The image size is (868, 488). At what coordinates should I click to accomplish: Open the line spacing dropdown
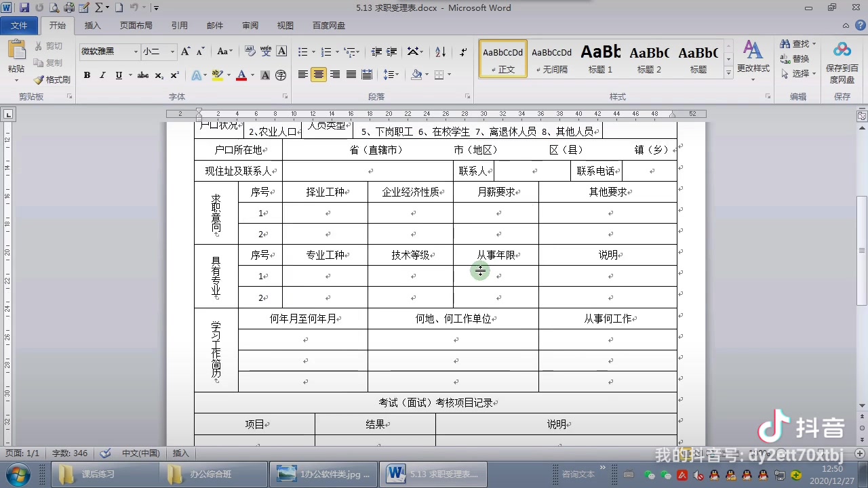pyautogui.click(x=391, y=75)
